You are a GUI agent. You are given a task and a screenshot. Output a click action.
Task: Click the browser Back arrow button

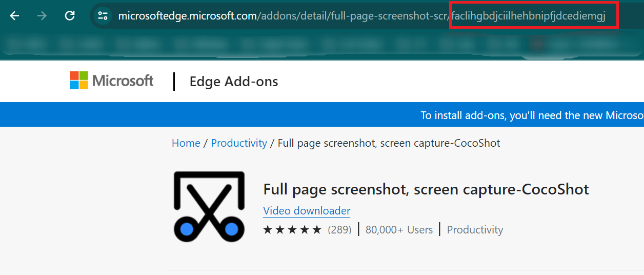click(14, 16)
